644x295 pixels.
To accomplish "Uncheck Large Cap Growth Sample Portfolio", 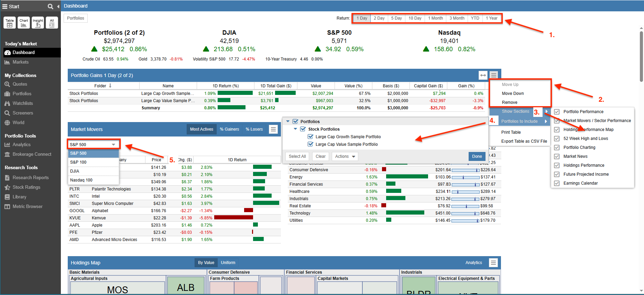I will pyautogui.click(x=310, y=136).
